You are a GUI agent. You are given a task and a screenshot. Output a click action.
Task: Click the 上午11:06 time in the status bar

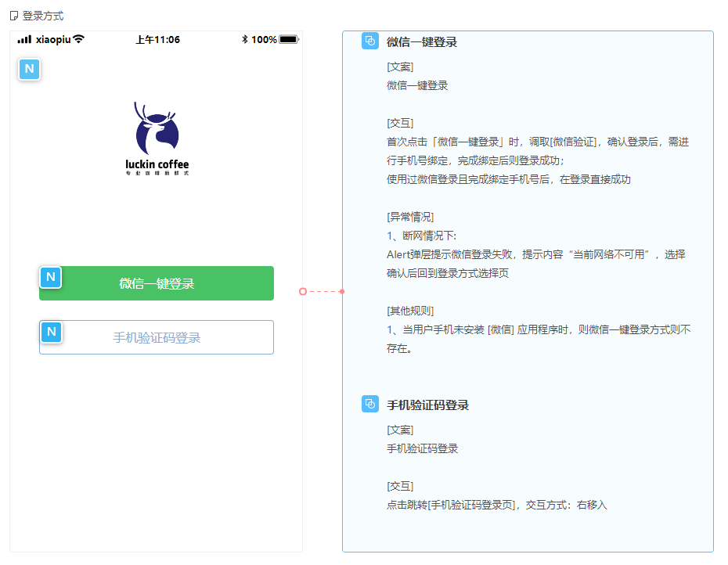[158, 40]
